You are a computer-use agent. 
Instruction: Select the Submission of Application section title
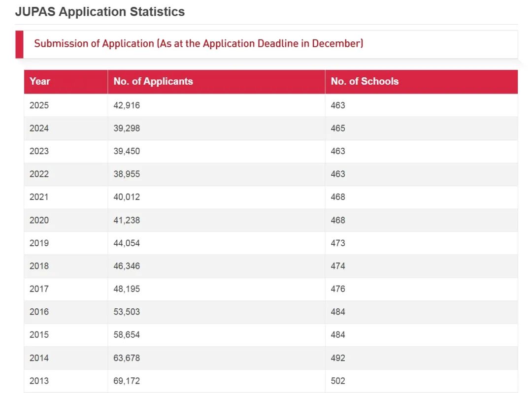pyautogui.click(x=199, y=44)
